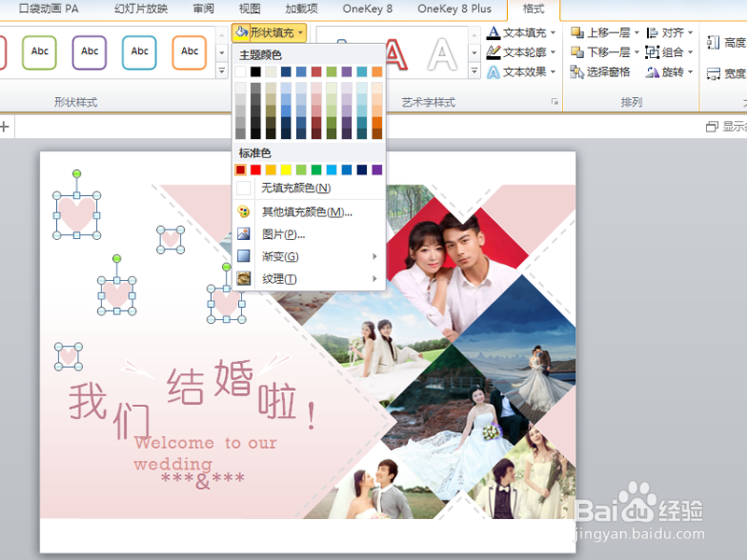Switch to 格式 format tab
The width and height of the screenshot is (747, 560).
[x=533, y=8]
